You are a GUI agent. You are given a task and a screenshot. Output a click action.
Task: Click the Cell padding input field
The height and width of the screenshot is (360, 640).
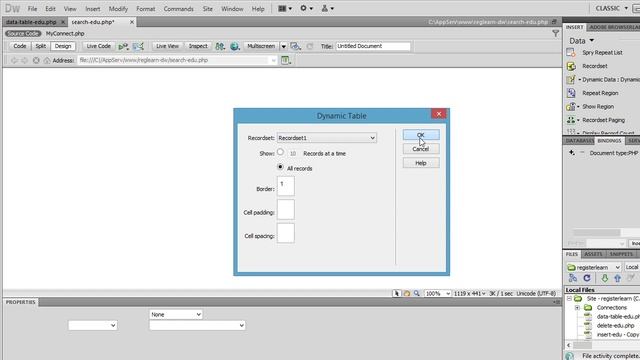tap(285, 209)
